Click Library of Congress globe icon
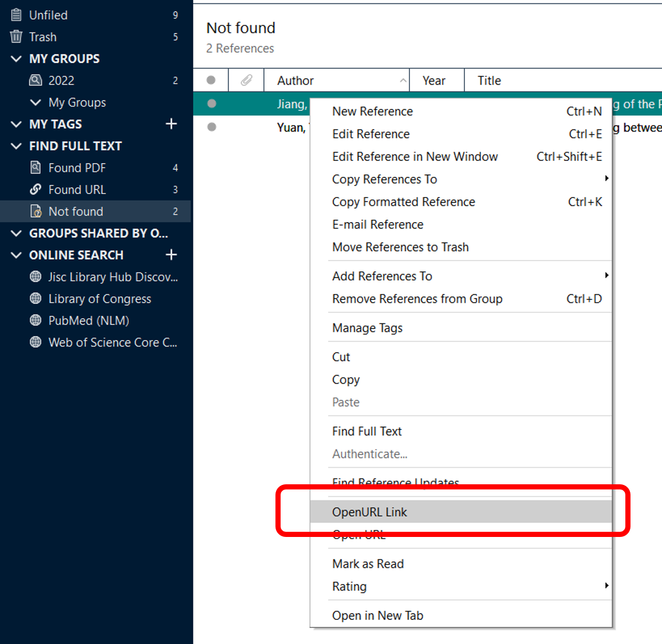 [x=36, y=298]
